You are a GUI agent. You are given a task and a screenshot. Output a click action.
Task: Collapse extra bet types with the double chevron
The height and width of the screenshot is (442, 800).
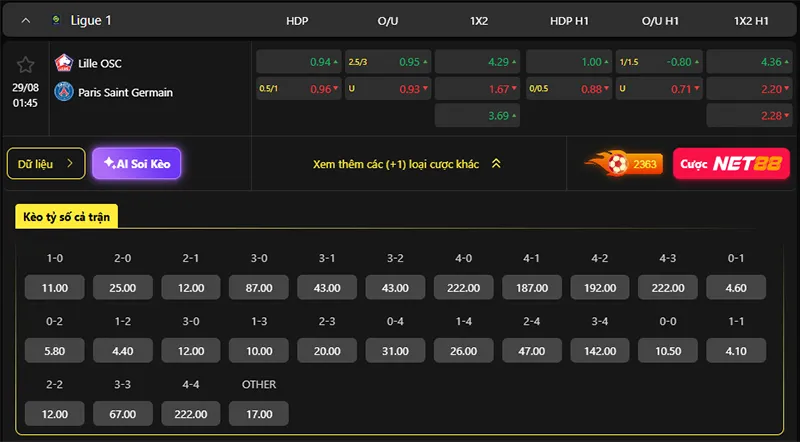[x=496, y=163]
